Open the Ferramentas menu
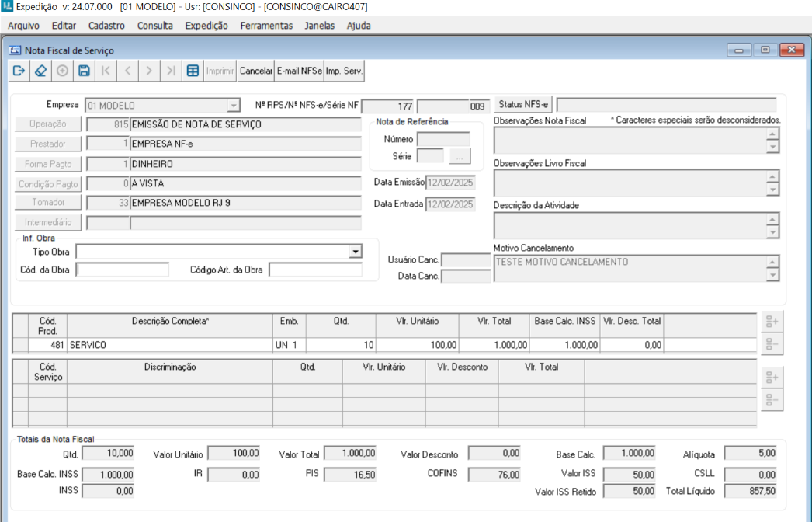The height and width of the screenshot is (522, 812). coord(266,26)
